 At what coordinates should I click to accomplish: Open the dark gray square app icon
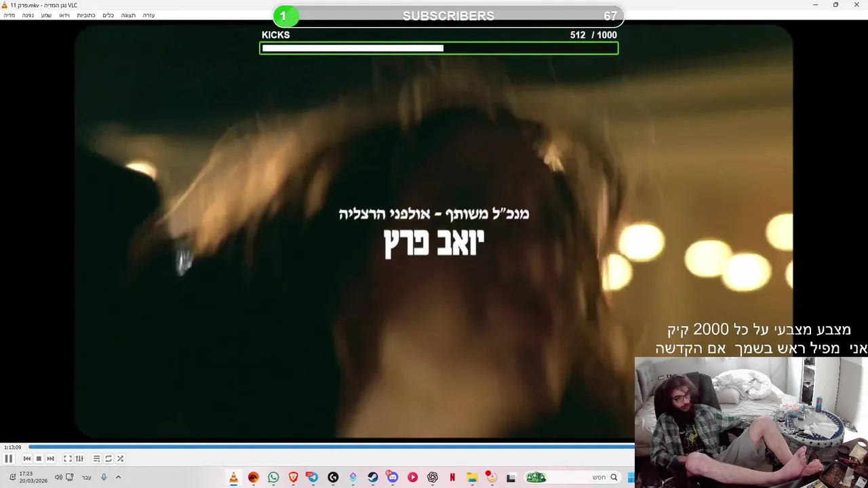(511, 477)
